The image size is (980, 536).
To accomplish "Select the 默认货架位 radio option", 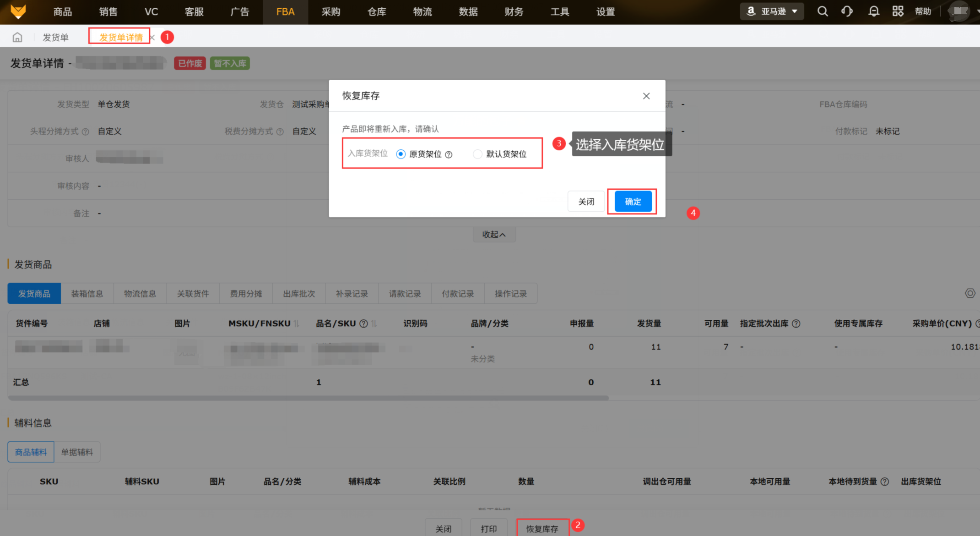I will pyautogui.click(x=477, y=154).
